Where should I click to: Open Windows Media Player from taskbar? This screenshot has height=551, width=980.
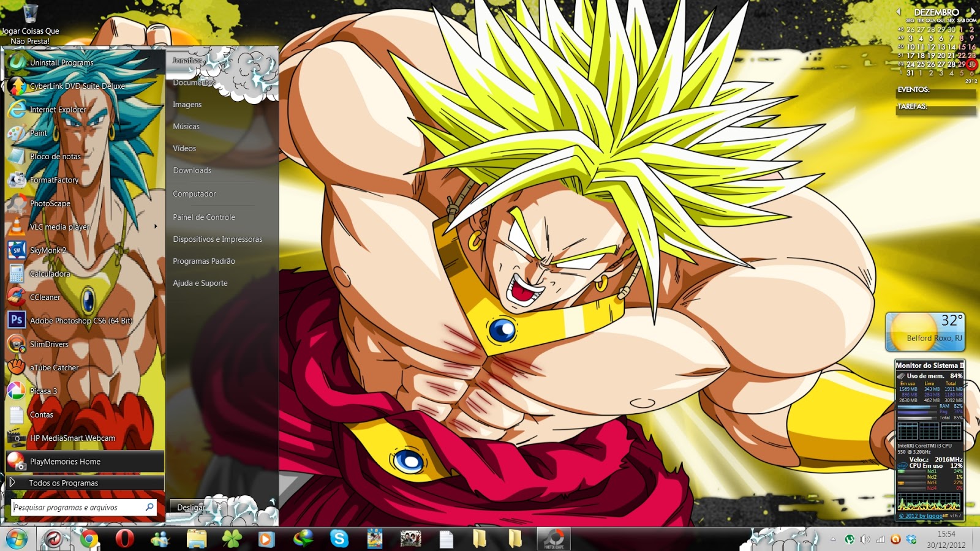click(x=266, y=539)
